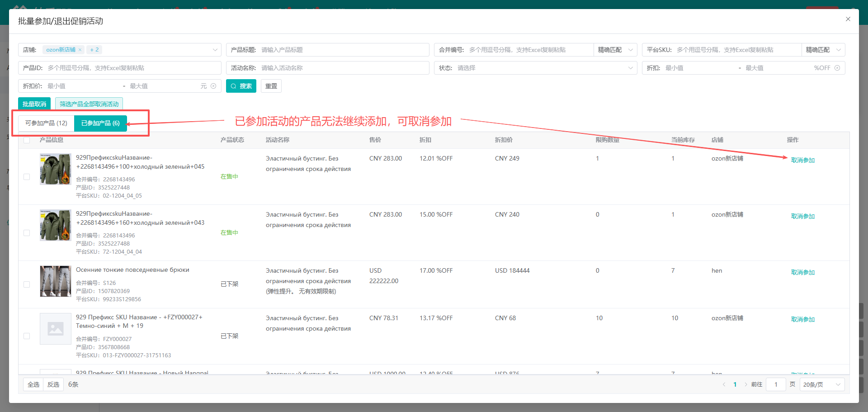The image size is (868, 412).
Task: Click 取消参加 for the first product
Action: [802, 160]
